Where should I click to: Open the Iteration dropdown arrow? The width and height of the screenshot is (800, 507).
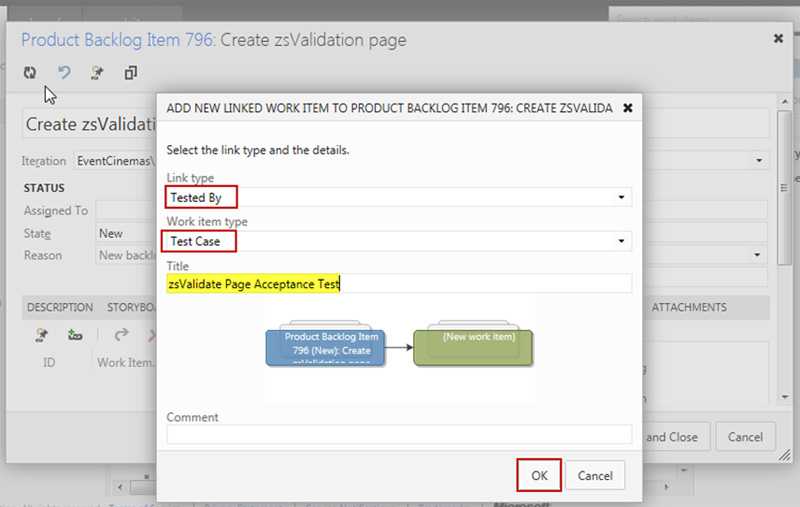click(x=760, y=160)
